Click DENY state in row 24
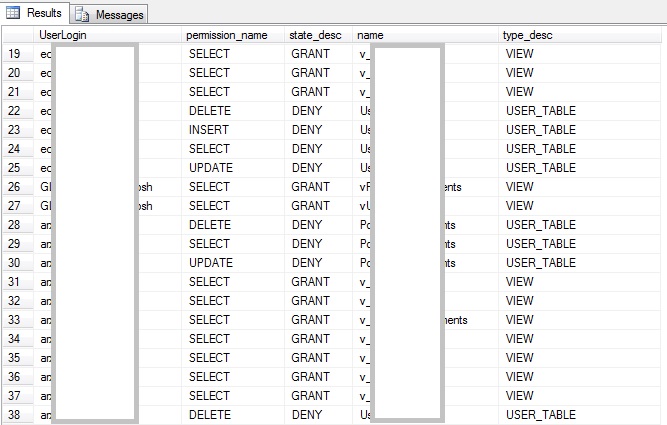Image resolution: width=667 pixels, height=425 pixels. click(307, 148)
